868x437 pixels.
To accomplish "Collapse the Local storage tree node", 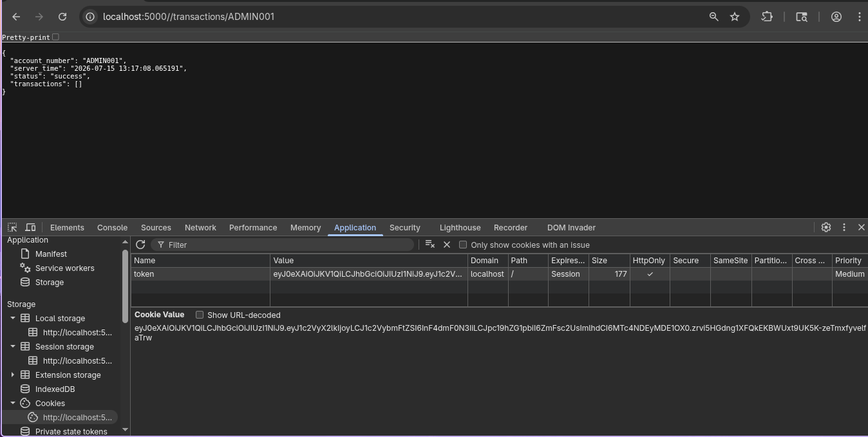I will click(x=12, y=318).
